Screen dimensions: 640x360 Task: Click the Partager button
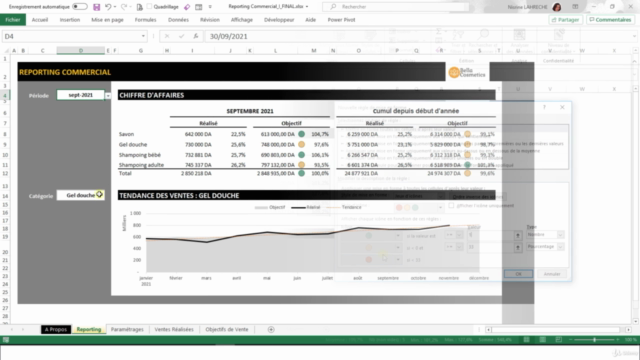pos(565,20)
